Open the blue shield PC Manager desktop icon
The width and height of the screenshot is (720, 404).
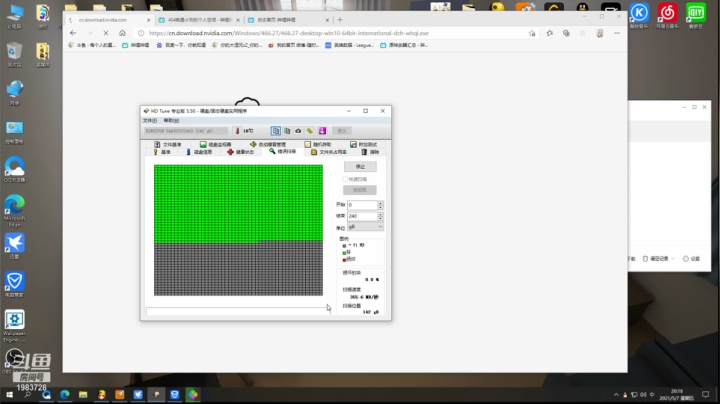[14, 284]
